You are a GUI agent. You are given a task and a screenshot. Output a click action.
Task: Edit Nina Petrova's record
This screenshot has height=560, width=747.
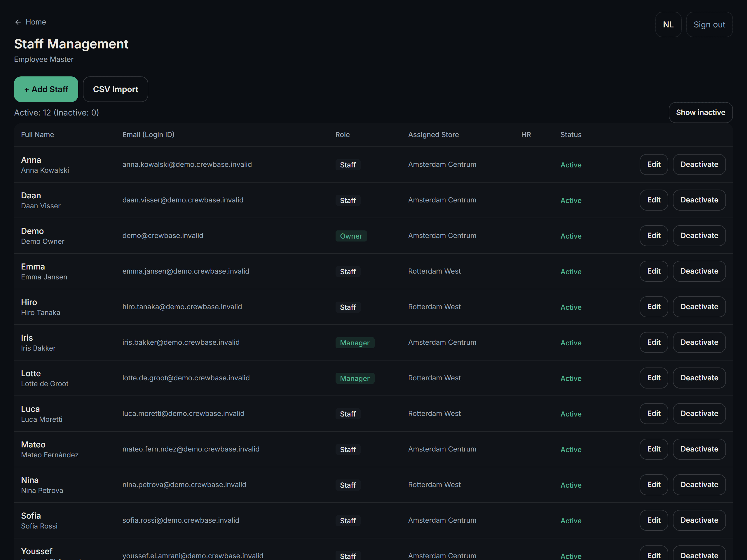click(653, 485)
